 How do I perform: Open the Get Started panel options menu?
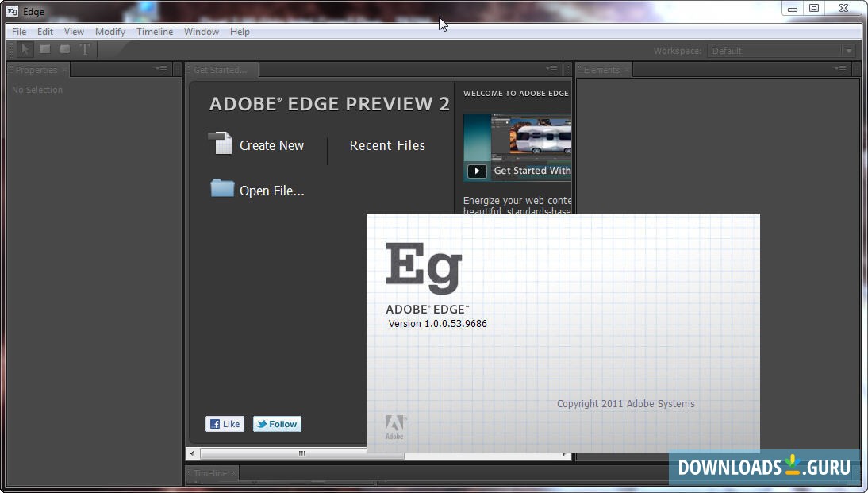(x=551, y=69)
